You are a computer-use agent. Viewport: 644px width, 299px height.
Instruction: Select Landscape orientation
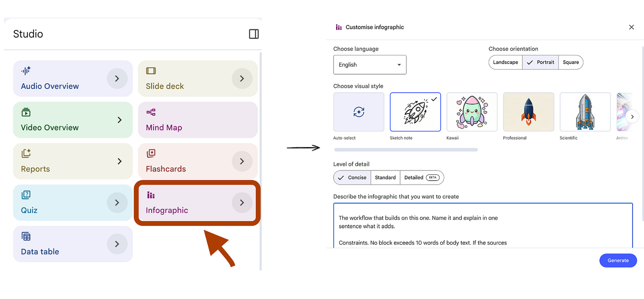coord(506,62)
